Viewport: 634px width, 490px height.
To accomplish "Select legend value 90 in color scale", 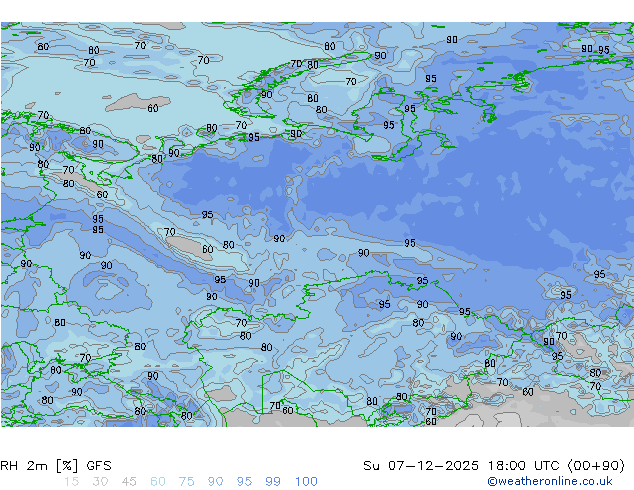I will pyautogui.click(x=215, y=482).
